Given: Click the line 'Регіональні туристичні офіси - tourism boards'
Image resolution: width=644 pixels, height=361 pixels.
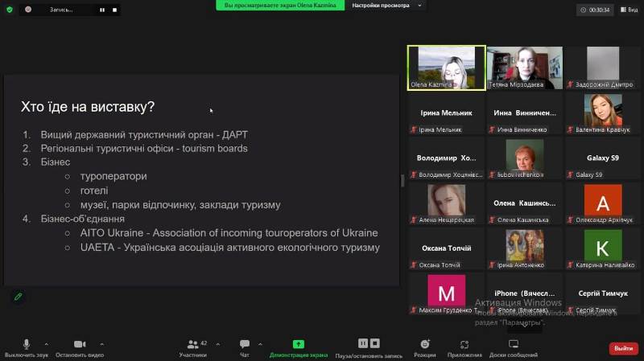Looking at the screenshot, I should (x=144, y=149).
